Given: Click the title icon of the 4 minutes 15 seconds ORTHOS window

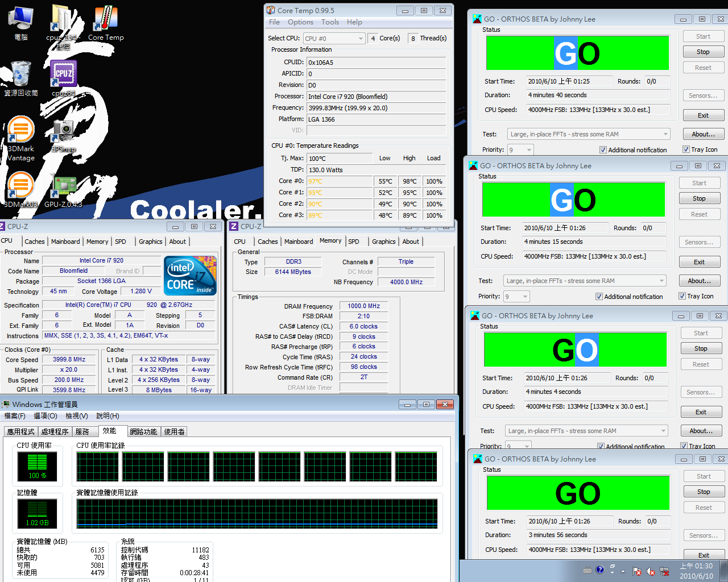Looking at the screenshot, I should tap(473, 165).
